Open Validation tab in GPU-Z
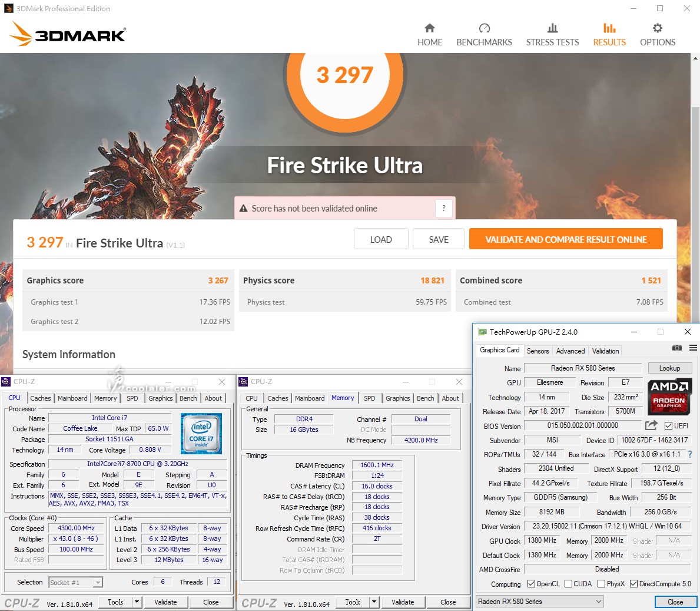The image size is (700, 611). point(605,351)
